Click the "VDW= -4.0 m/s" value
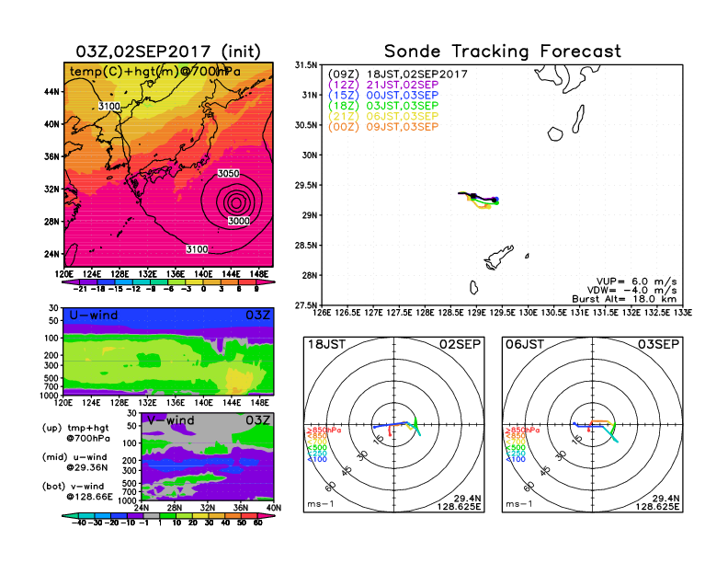Image resolution: width=728 pixels, height=563 pixels. (x=631, y=291)
